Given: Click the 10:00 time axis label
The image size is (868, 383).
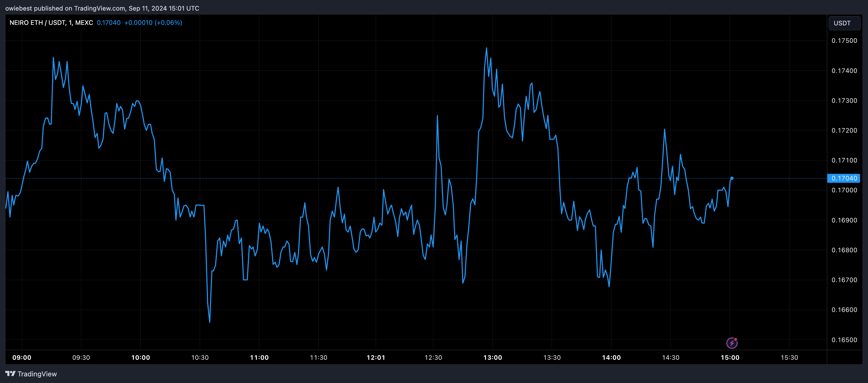Looking at the screenshot, I should [141, 357].
